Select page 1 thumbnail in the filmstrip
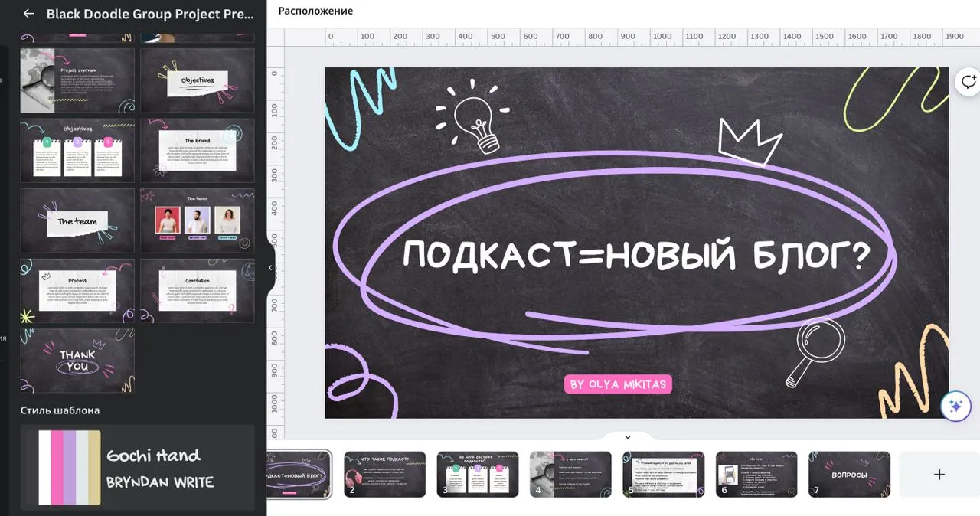Screen dimensions: 980x516 pyautogui.click(x=299, y=475)
